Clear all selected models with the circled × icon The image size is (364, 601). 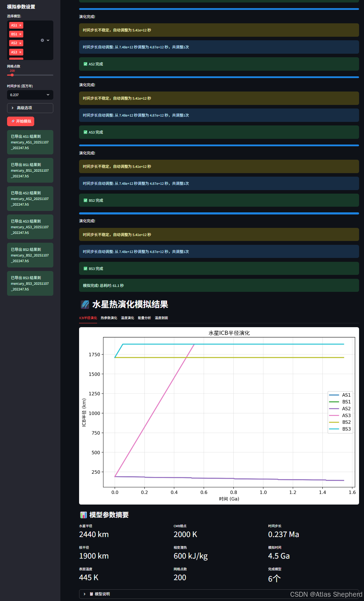42,40
